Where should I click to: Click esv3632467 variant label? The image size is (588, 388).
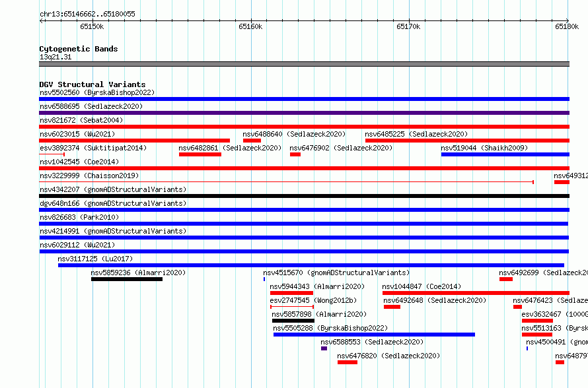pos(554,314)
